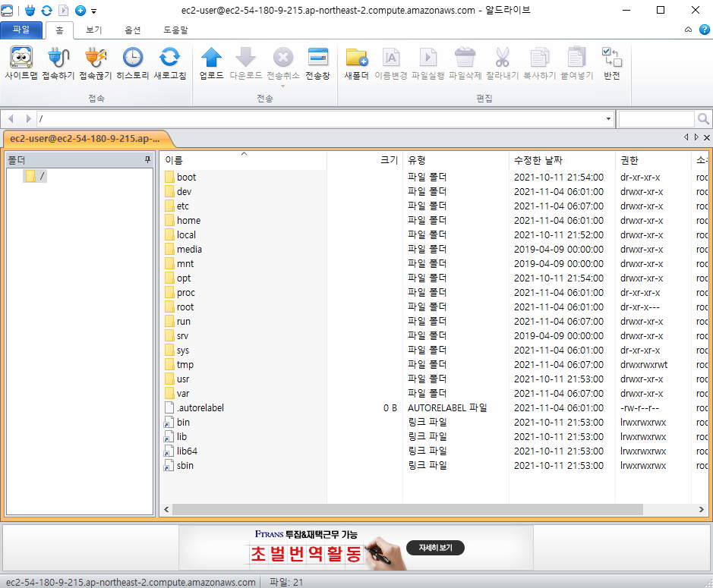Viewport: 713px width, 588px height.
Task: Switch to the 도움말 ribbon tab
Action: pos(175,30)
